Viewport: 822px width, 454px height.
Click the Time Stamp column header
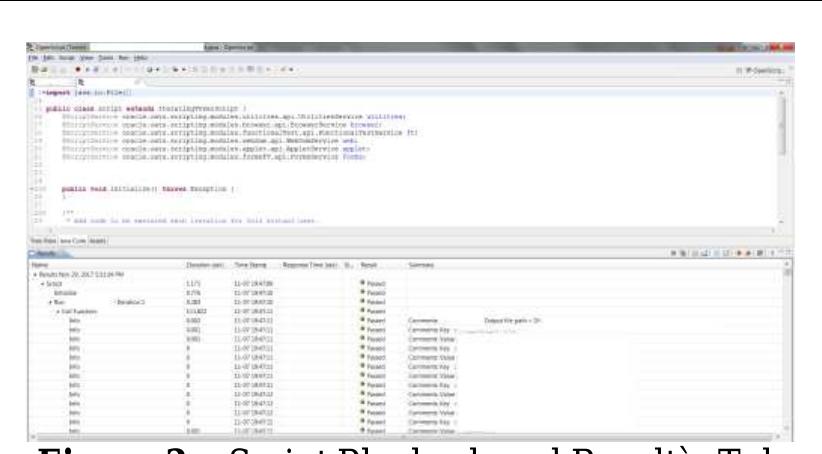pyautogui.click(x=251, y=265)
